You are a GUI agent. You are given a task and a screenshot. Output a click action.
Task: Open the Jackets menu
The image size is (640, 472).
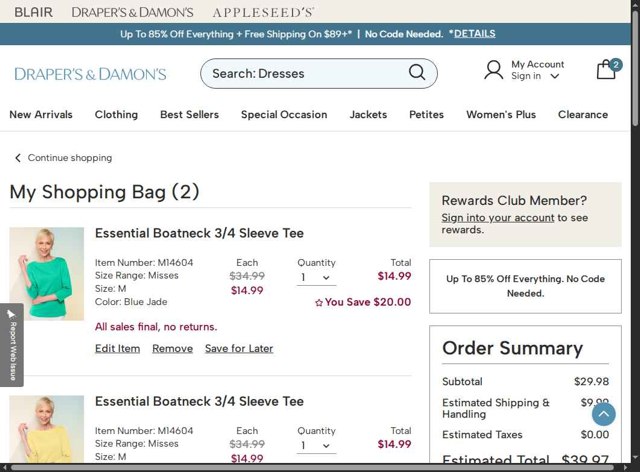click(368, 114)
